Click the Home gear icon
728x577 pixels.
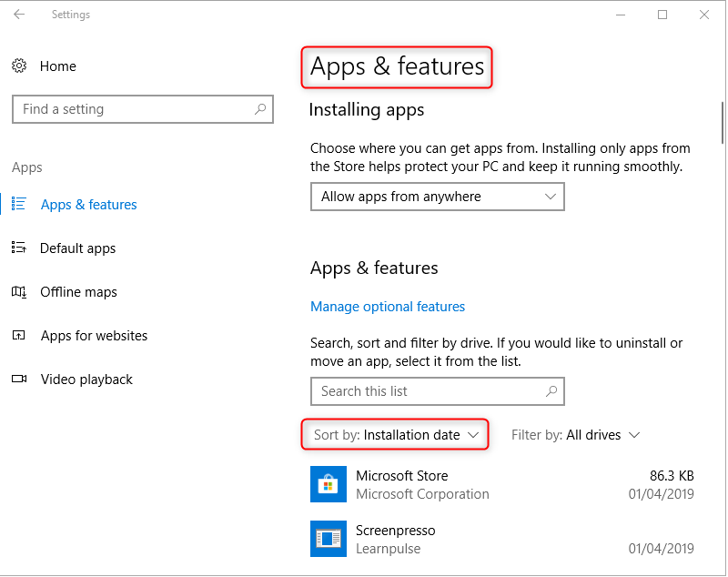coord(19,66)
